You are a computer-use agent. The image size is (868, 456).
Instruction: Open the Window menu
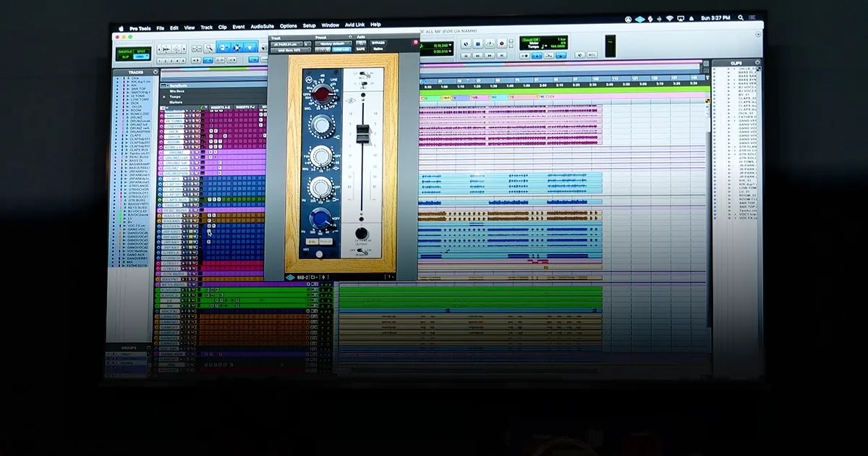click(x=331, y=25)
